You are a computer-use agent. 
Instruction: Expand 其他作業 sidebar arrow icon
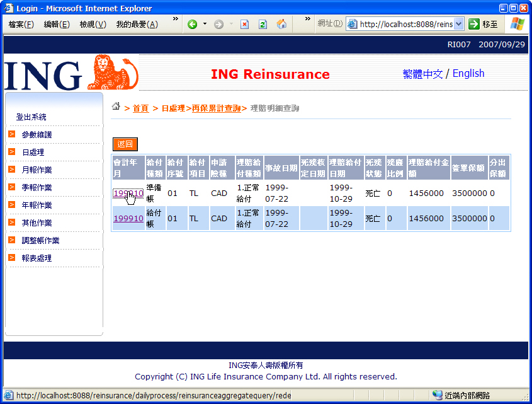(x=11, y=222)
